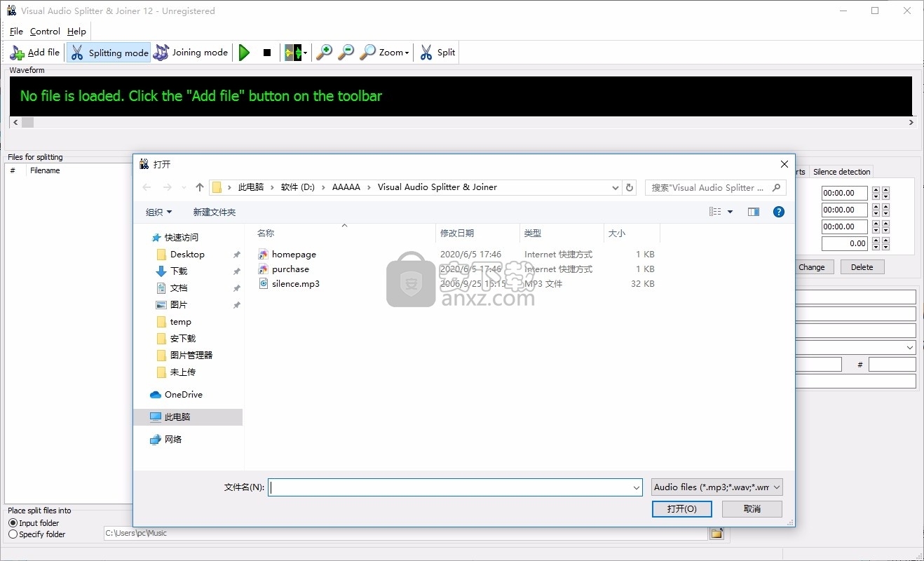The image size is (924, 561).
Task: Start playback with the green Play icon
Action: coord(244,53)
